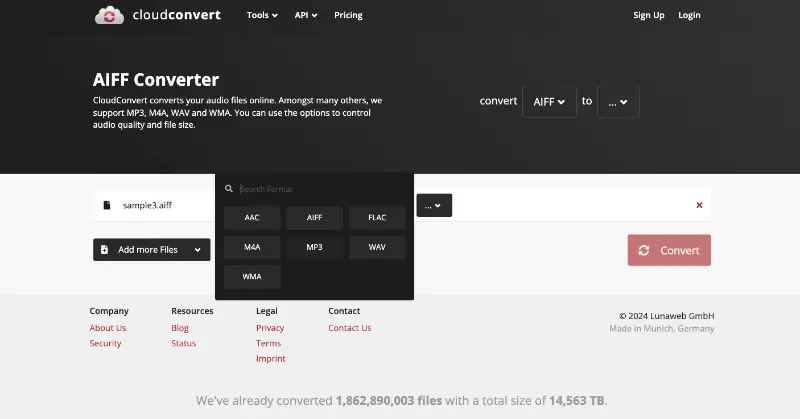Image resolution: width=800 pixels, height=419 pixels.
Task: Click the Made in Munich, Germany text
Action: (x=662, y=329)
